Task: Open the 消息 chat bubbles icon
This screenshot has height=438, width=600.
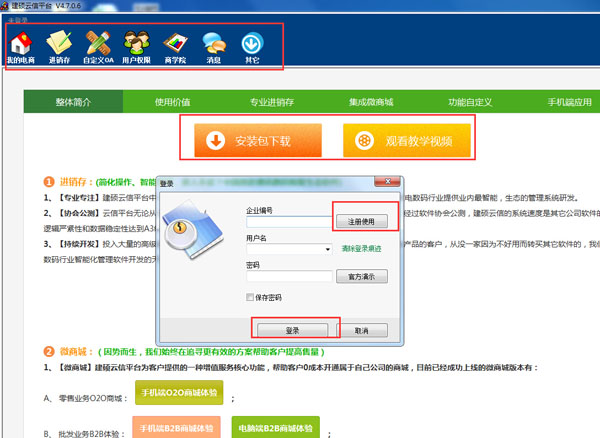Action: pos(214,47)
